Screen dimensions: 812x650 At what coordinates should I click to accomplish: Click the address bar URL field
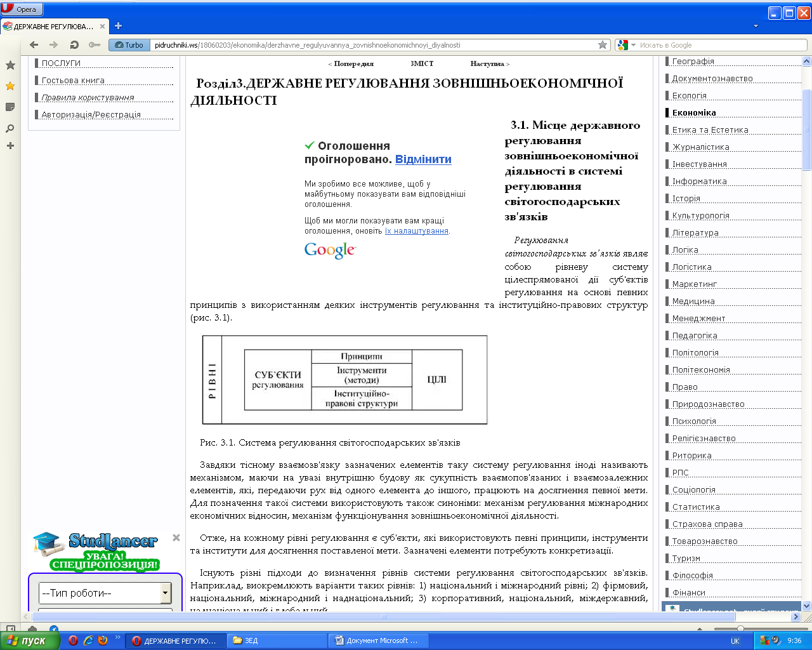coord(374,45)
